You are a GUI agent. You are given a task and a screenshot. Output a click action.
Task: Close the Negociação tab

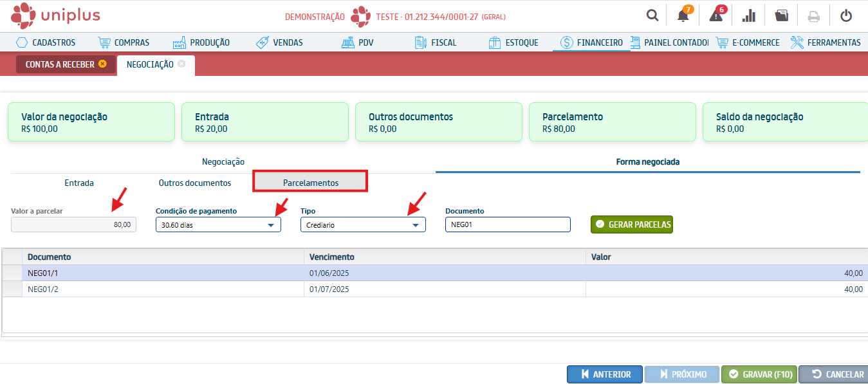coord(182,64)
